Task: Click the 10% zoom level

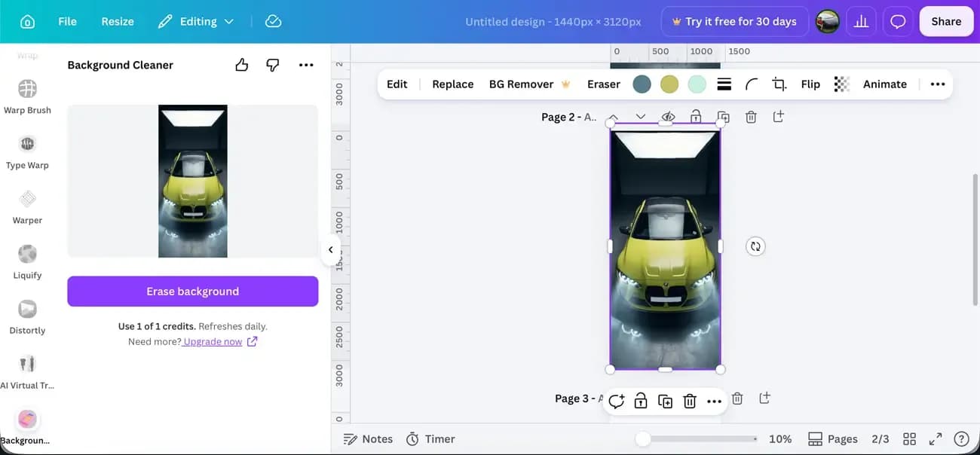Action: click(x=780, y=439)
